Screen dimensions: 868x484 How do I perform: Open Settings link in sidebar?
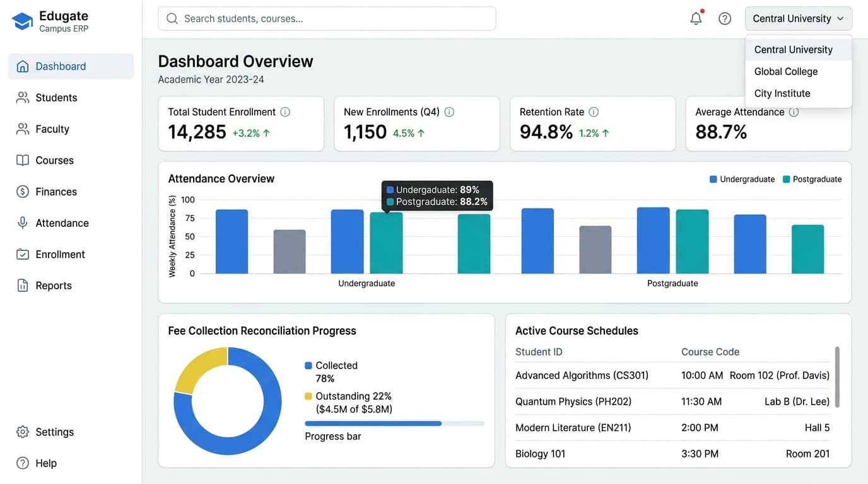point(71,432)
